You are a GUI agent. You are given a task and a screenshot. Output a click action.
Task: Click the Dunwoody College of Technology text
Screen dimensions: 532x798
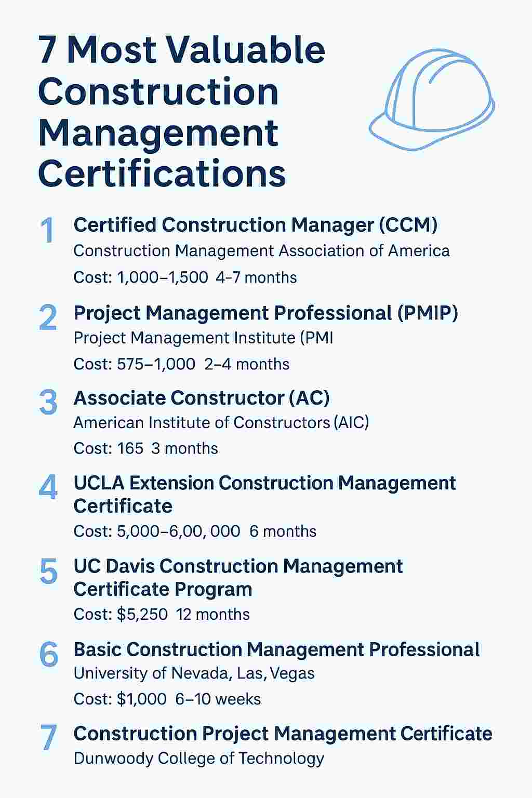[198, 759]
